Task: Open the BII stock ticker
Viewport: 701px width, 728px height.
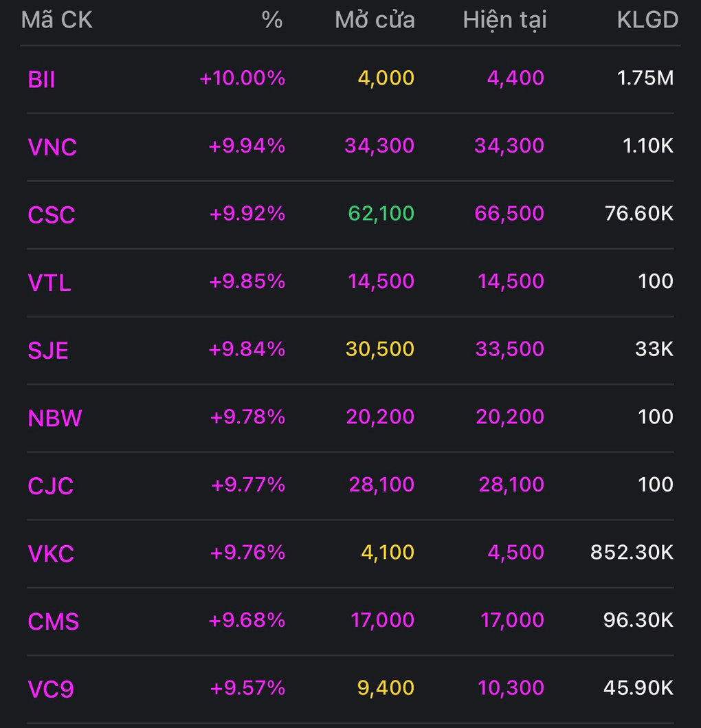Action: pos(42,80)
